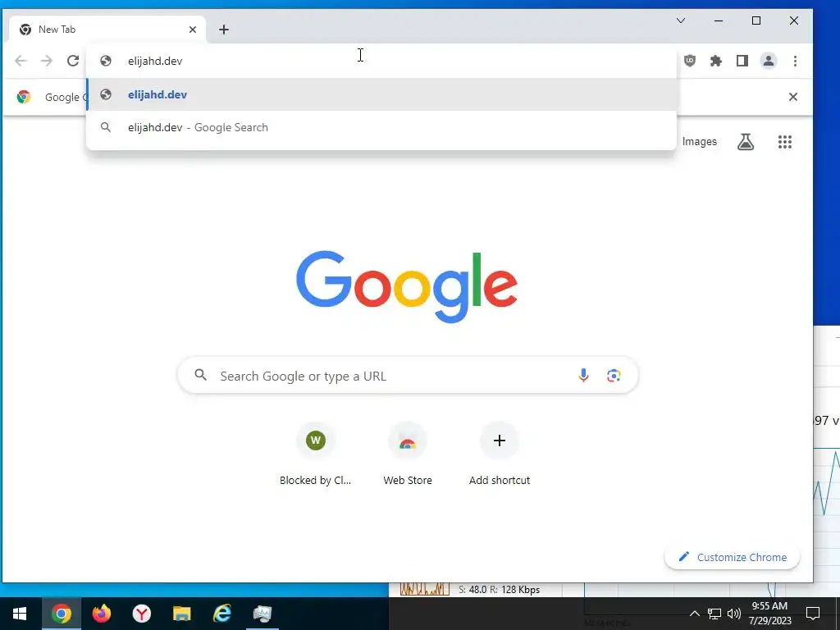Screen dimensions: 840x630
Task: Click the address bar with elijahd.dev
Action: 381,61
